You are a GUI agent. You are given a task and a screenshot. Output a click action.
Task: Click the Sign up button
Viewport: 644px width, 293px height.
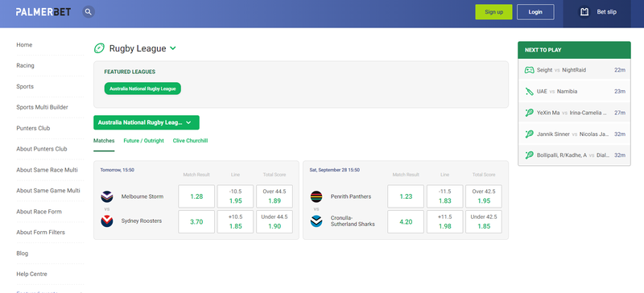tap(493, 12)
